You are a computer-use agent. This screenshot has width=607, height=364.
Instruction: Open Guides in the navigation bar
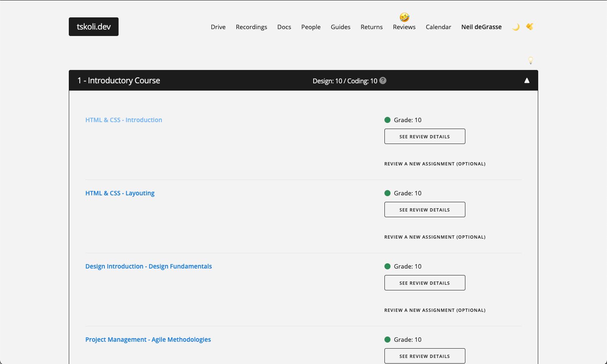(x=340, y=27)
